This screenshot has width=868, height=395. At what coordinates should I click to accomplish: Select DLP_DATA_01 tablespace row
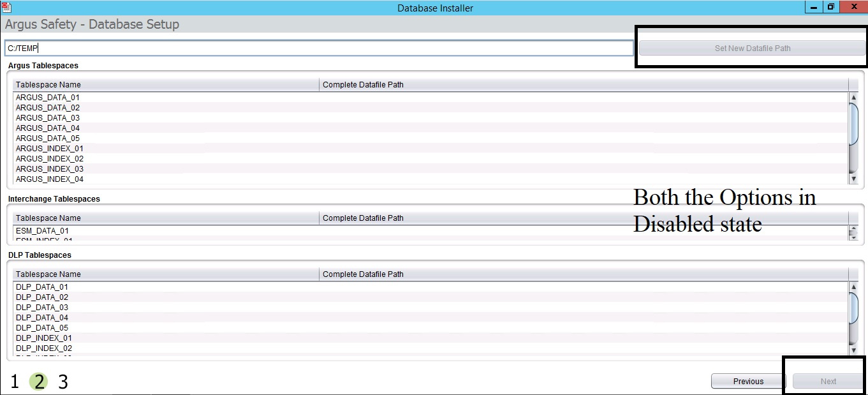[x=430, y=287]
